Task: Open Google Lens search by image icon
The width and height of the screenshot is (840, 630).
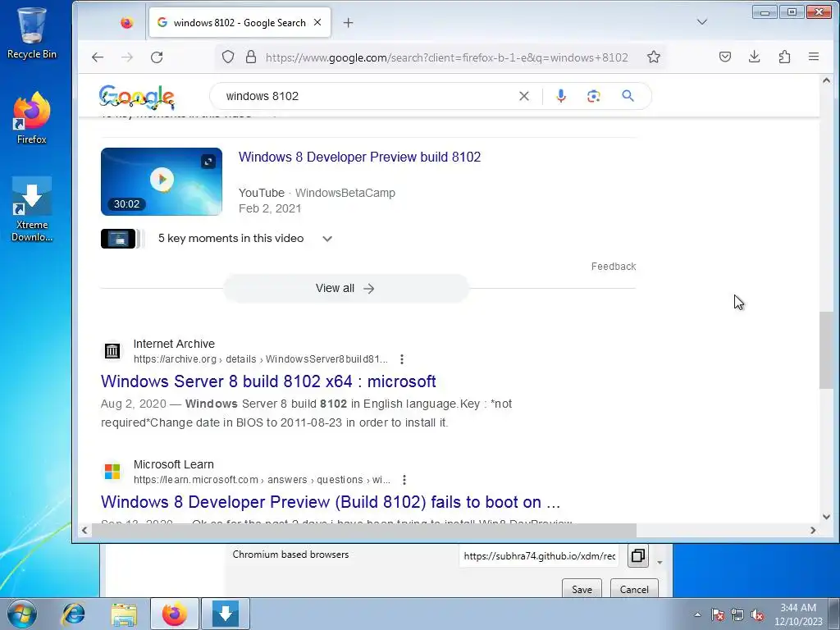Action: tap(593, 96)
